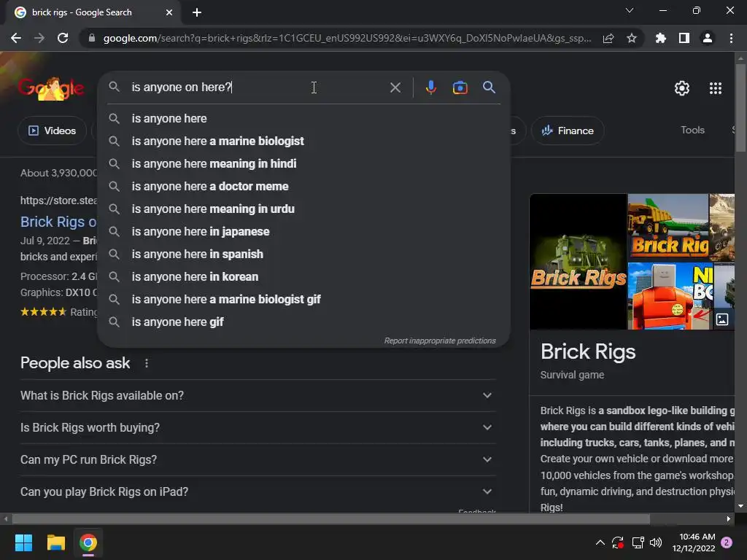Open Google quick settings gear
The width and height of the screenshot is (747, 560).
tap(682, 88)
